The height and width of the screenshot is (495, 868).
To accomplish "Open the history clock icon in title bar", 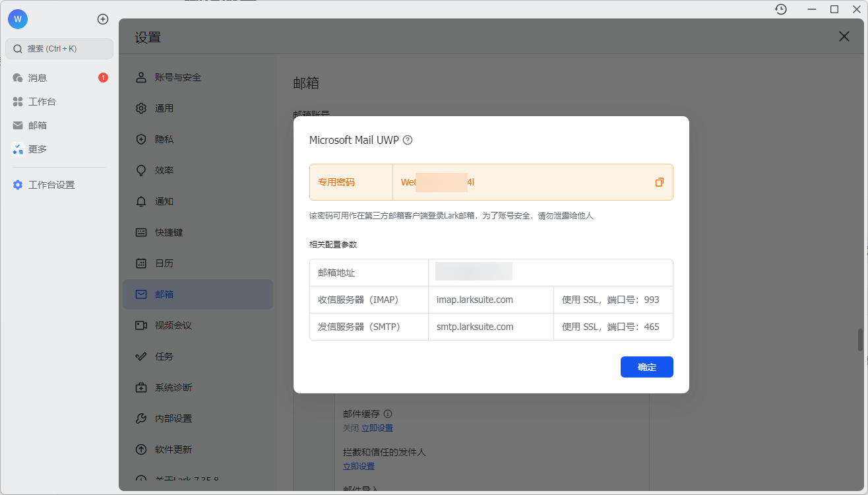I will tap(781, 9).
